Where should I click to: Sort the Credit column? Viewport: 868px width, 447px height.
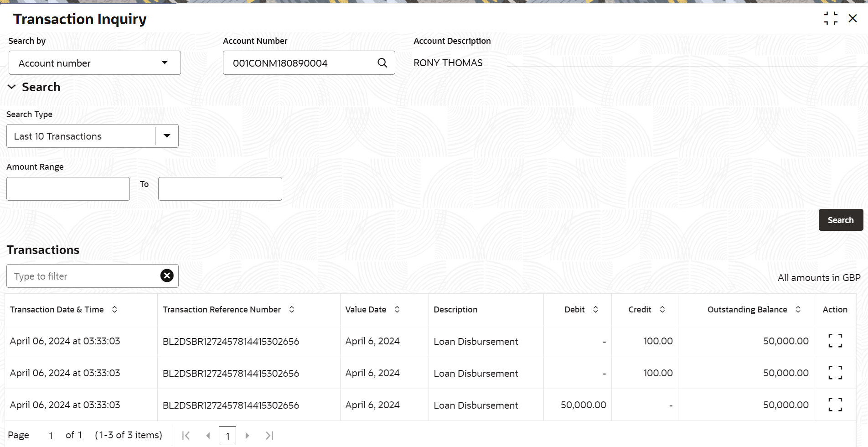[662, 309]
